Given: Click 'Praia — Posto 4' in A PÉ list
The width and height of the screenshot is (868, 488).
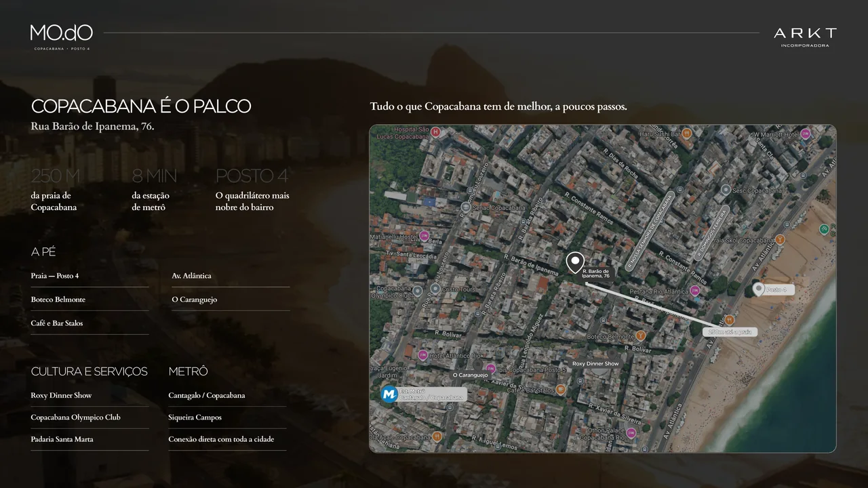Looking at the screenshot, I should pos(55,276).
